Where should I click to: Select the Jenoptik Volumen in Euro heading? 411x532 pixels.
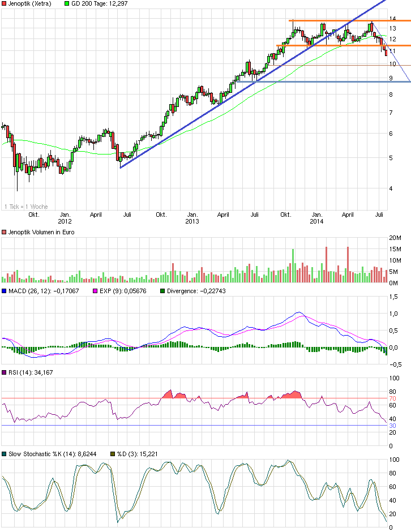pos(40,233)
